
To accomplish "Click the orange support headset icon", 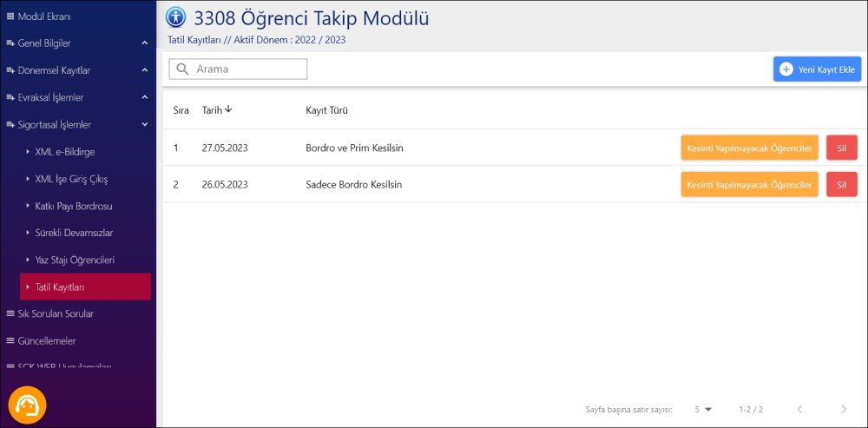I will click(27, 405).
